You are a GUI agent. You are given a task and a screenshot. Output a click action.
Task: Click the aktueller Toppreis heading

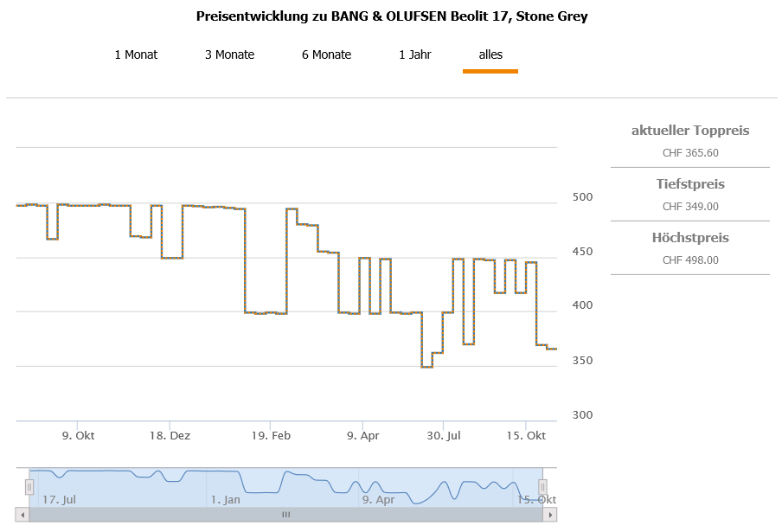690,131
